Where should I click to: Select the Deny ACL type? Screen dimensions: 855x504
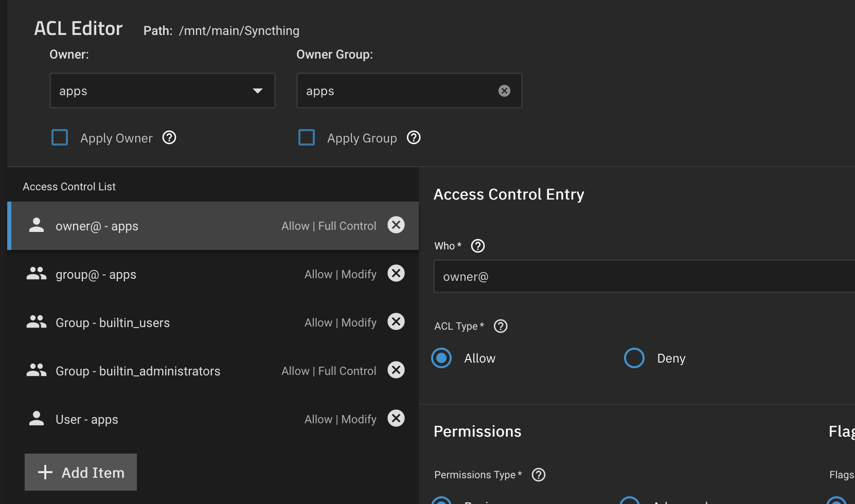[634, 358]
